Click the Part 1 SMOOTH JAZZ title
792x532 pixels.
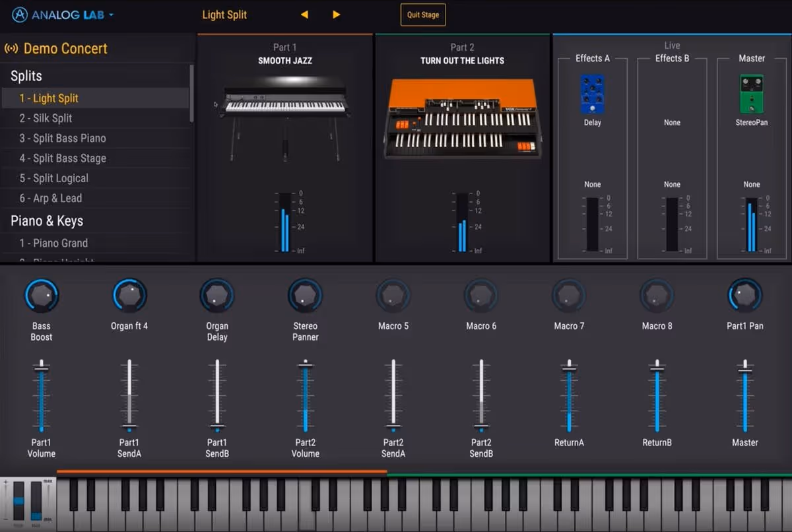pyautogui.click(x=285, y=61)
